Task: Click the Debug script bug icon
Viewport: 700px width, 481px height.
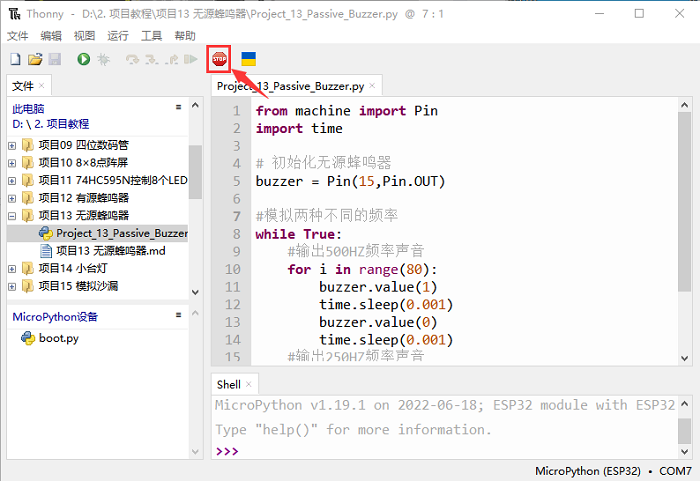Action: tap(103, 60)
